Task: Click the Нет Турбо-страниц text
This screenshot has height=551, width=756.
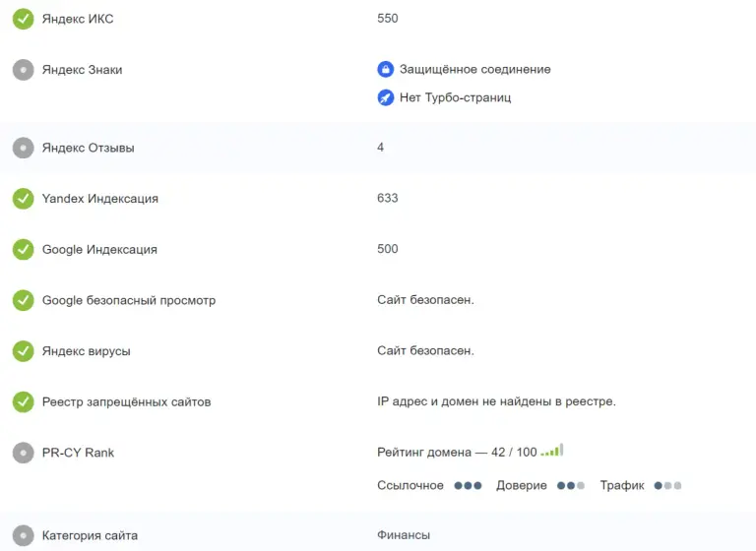Action: click(455, 97)
